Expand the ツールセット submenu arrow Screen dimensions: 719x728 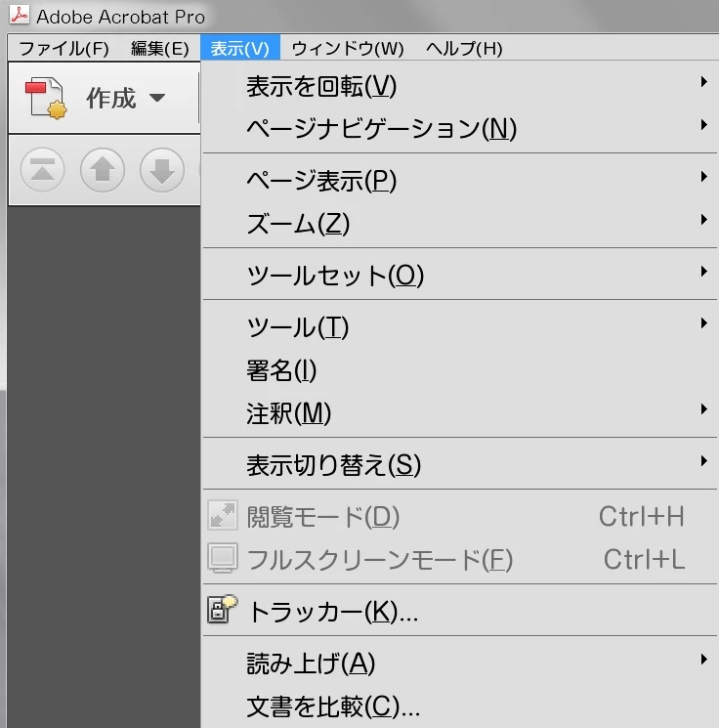click(x=704, y=271)
